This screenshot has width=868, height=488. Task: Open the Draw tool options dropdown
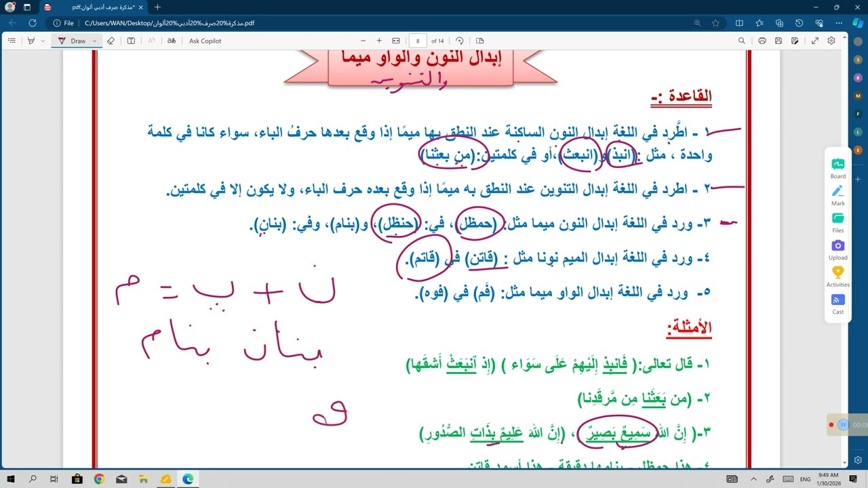click(x=94, y=41)
